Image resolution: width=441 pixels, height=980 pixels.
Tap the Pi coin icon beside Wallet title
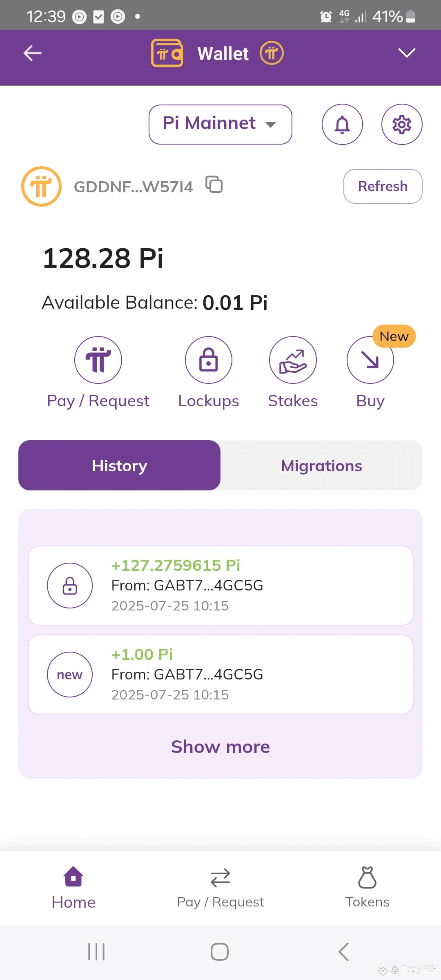(272, 53)
